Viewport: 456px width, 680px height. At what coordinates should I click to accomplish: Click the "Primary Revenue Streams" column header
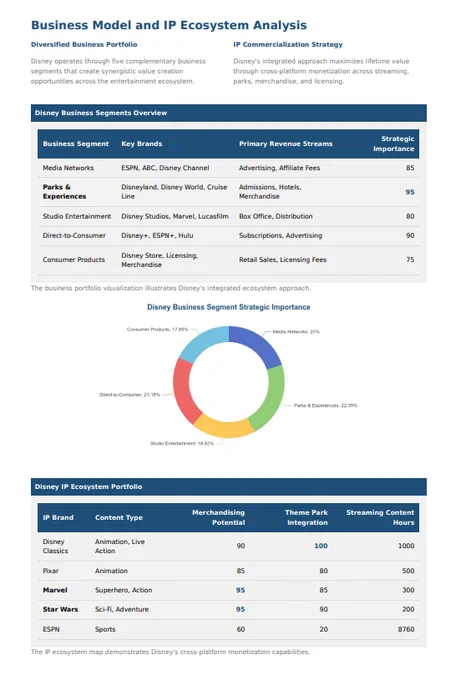[x=285, y=144]
